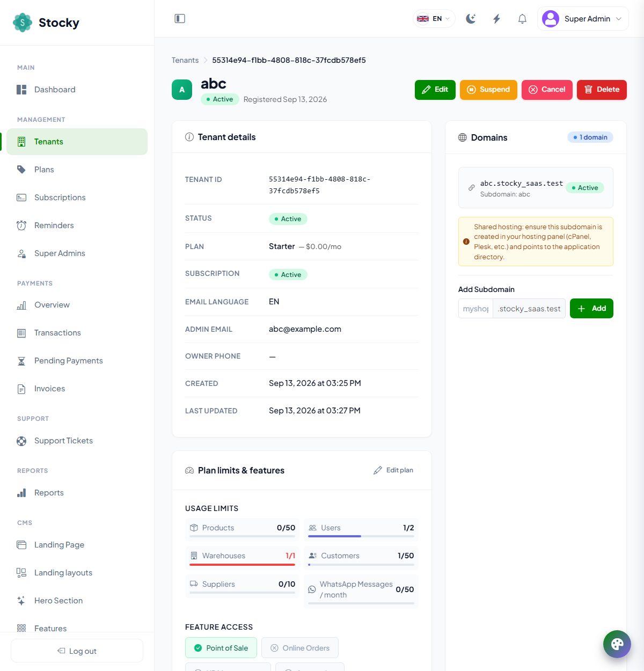Click the Invoices document icon
644x671 pixels.
(21, 389)
